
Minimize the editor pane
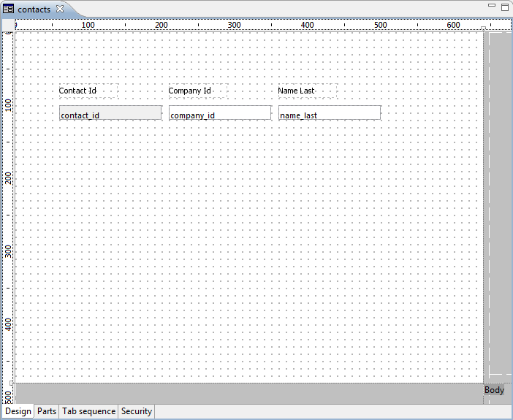[x=492, y=5]
